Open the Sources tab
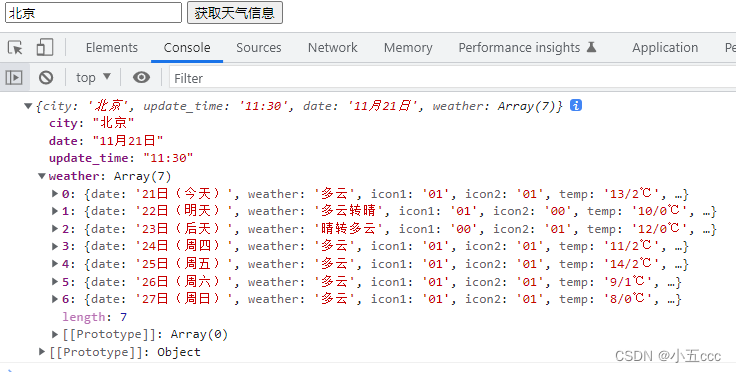736x372 pixels. 259,47
